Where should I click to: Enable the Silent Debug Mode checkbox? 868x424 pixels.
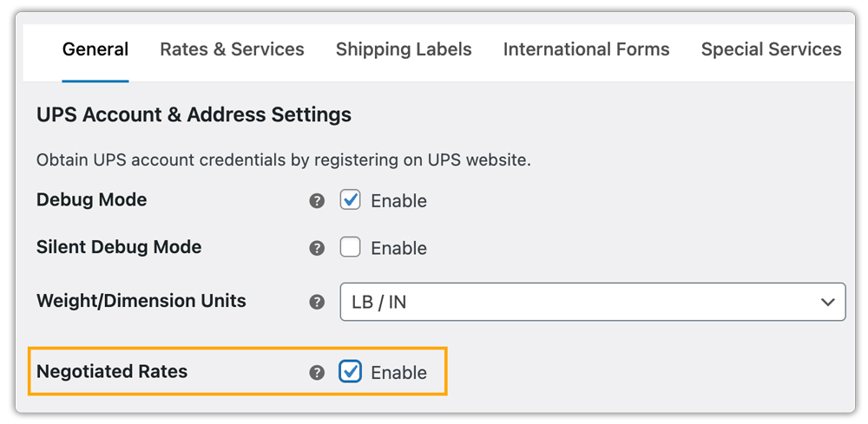(x=350, y=248)
